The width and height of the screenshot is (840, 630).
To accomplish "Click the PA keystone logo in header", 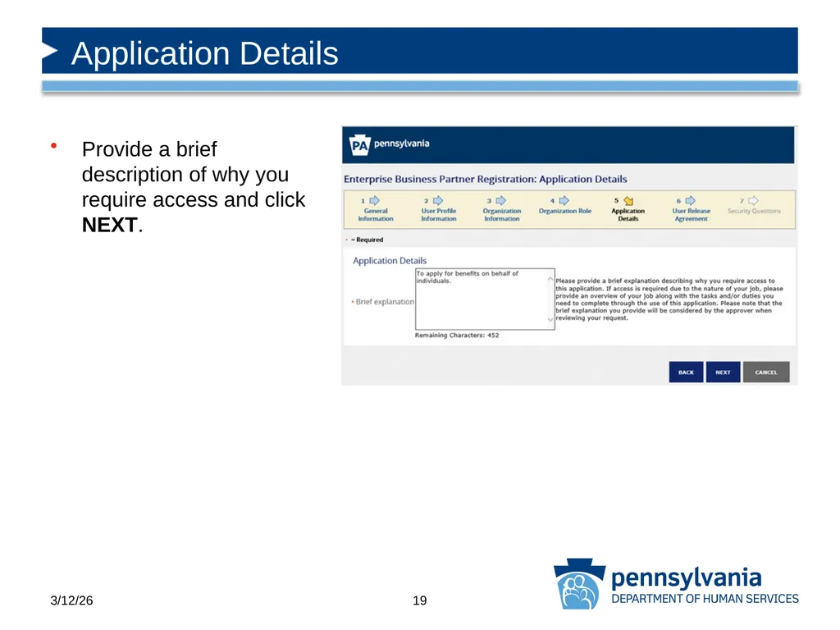I will [359, 144].
